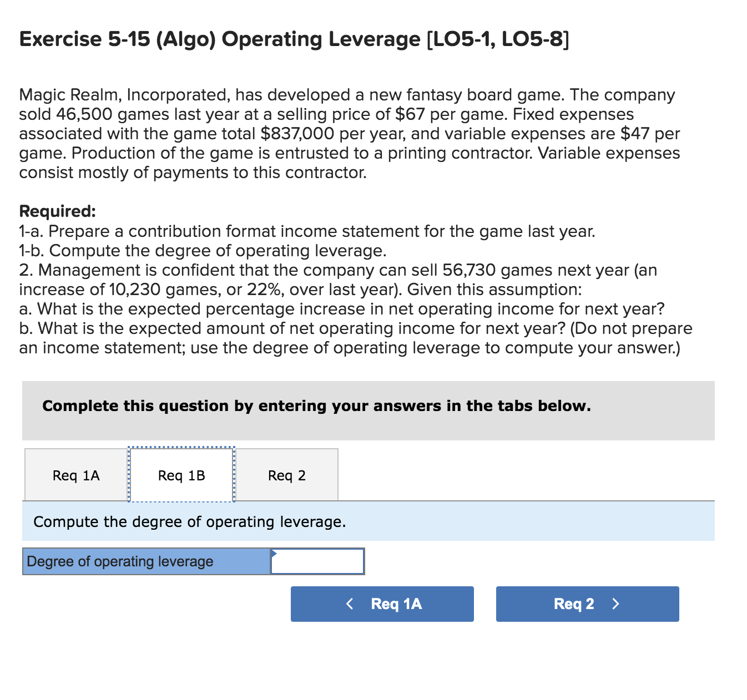Click the left chevron icon on Req 1A button
This screenshot has width=747, height=700.
pos(350,604)
